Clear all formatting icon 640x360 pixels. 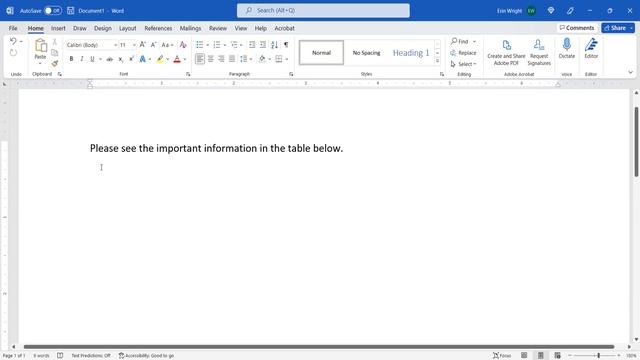(x=183, y=44)
